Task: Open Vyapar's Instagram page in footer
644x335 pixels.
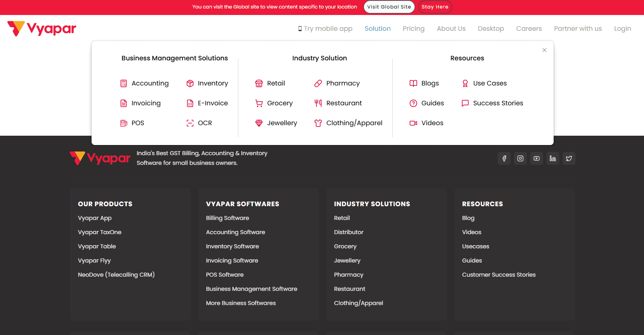Action: tap(520, 158)
